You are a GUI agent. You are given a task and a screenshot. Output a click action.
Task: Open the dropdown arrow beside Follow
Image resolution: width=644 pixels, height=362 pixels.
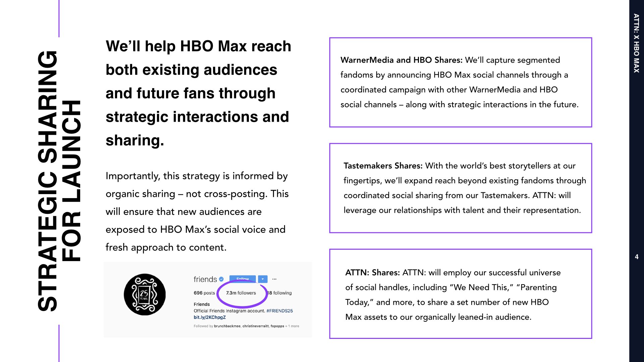point(263,279)
